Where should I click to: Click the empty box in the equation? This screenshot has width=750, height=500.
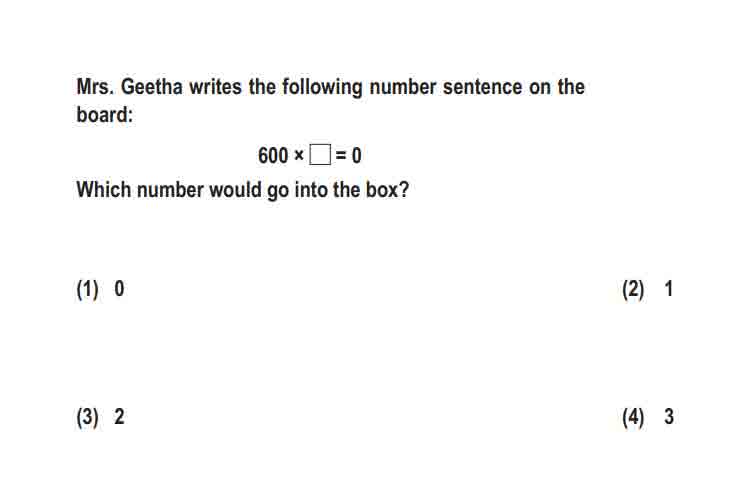tap(320, 155)
